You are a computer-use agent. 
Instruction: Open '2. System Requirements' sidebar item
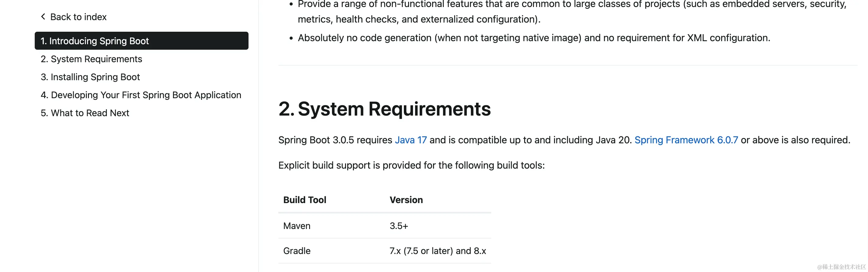click(91, 59)
